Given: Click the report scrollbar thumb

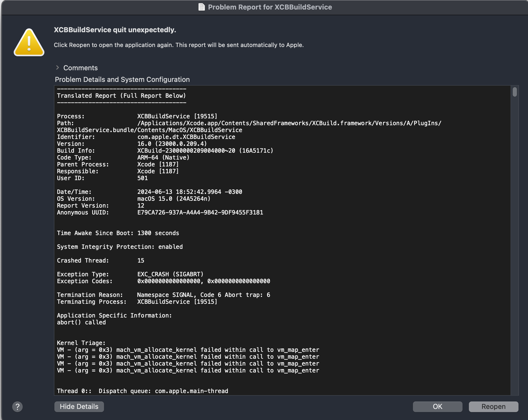Looking at the screenshot, I should (x=515, y=92).
